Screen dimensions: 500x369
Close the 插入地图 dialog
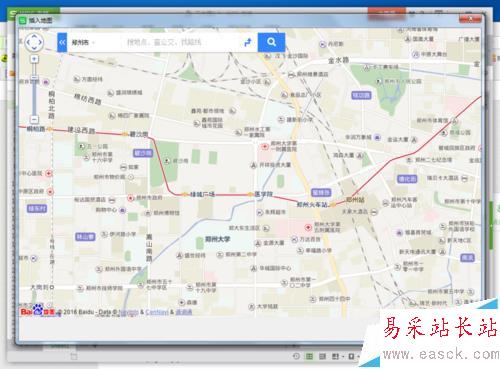pyautogui.click(x=470, y=18)
